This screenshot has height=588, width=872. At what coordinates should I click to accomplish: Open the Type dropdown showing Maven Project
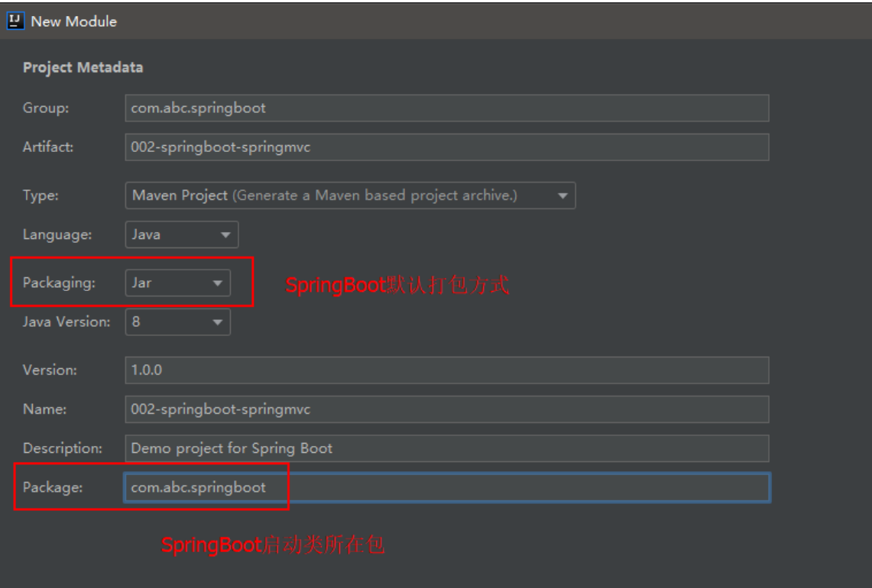(350, 195)
